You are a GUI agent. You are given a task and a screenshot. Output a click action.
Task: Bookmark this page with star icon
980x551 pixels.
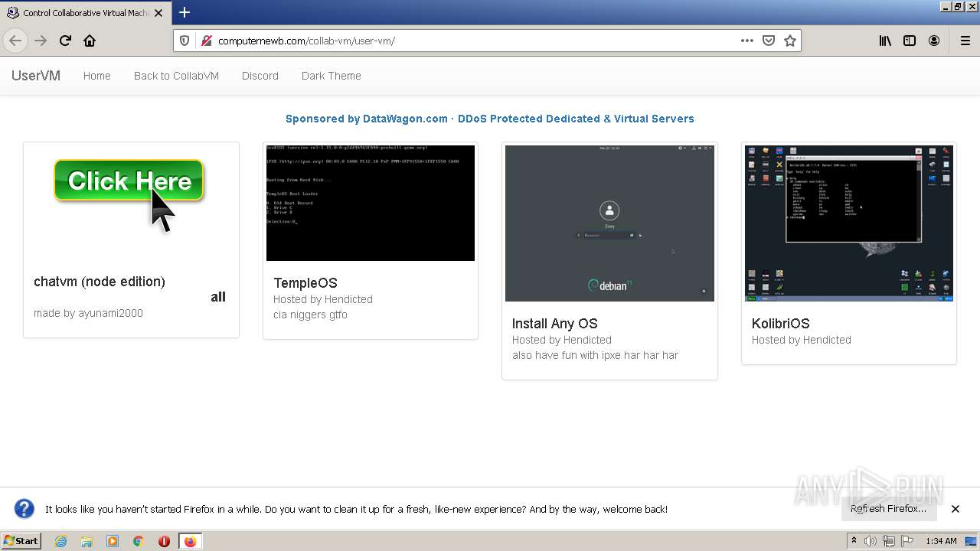790,41
